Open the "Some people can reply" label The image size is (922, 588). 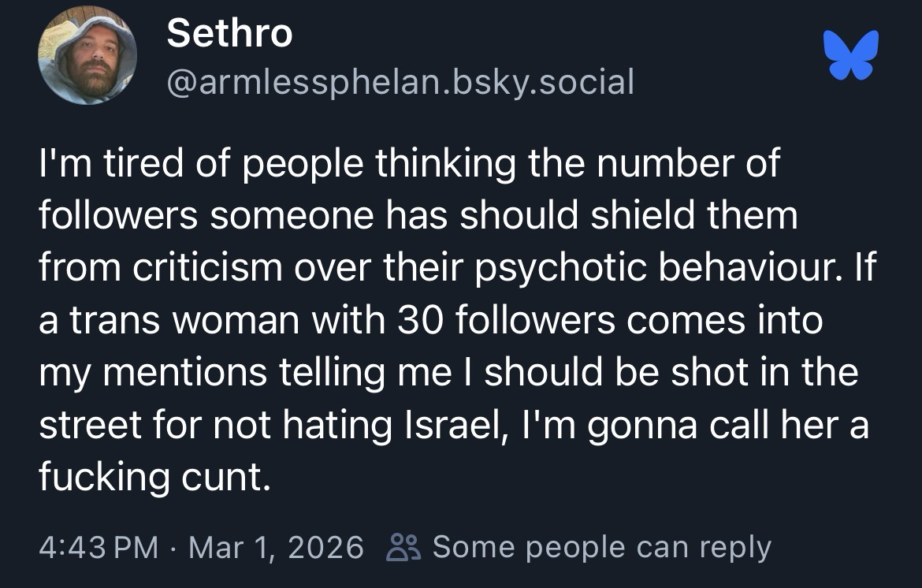(x=601, y=546)
